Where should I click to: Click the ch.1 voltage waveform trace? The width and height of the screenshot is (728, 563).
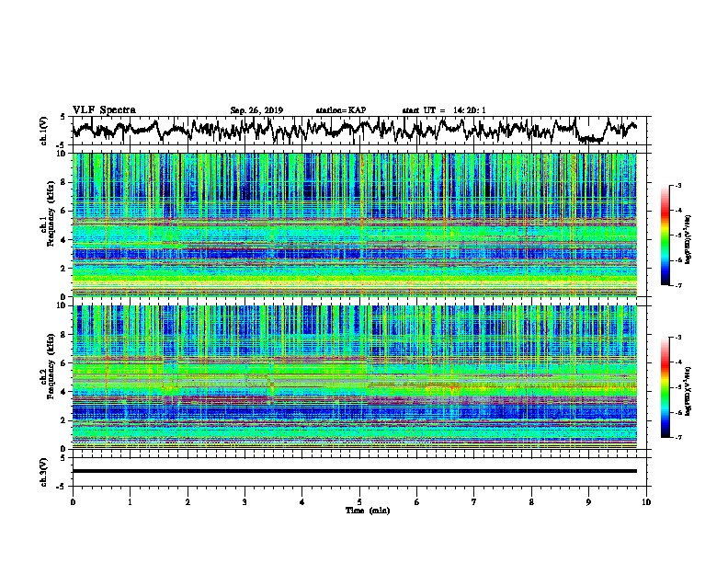pyautogui.click(x=354, y=131)
